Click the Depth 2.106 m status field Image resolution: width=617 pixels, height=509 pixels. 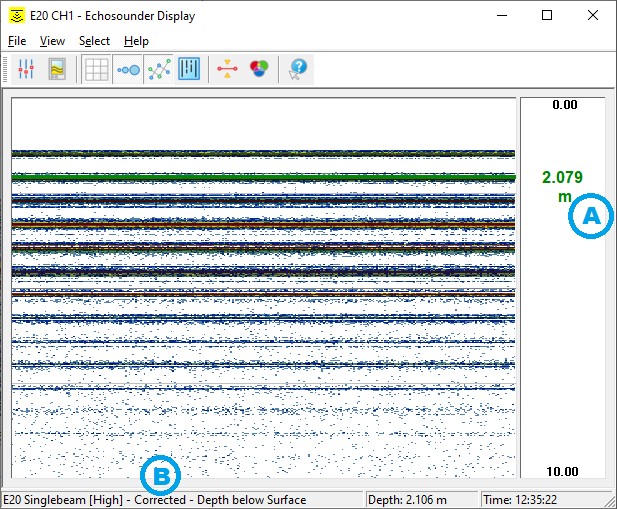pos(407,500)
